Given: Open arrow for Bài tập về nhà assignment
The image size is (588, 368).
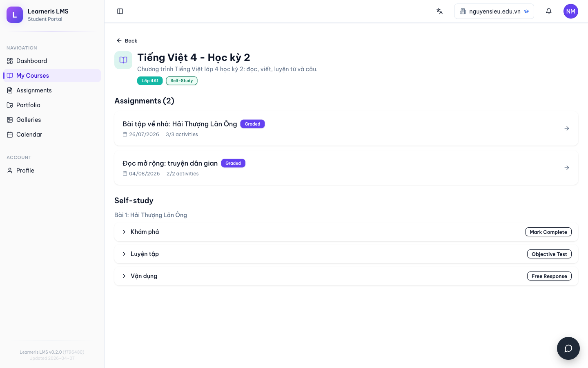Looking at the screenshot, I should tap(567, 128).
